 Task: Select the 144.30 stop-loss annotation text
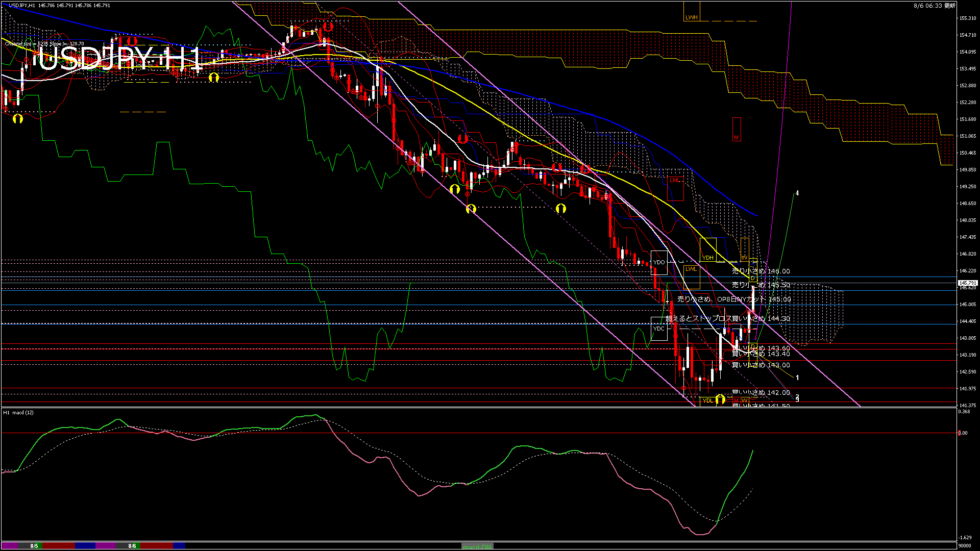[727, 318]
